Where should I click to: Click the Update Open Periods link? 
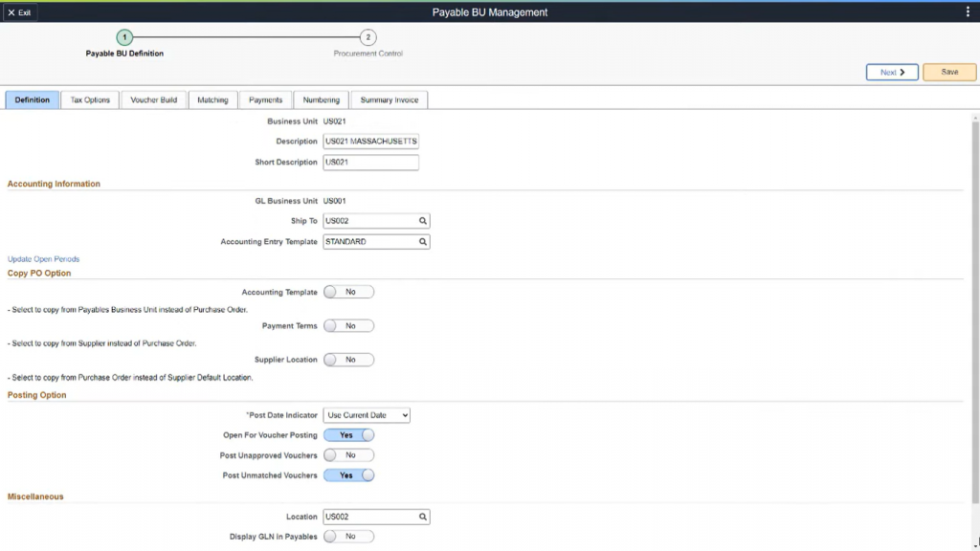click(x=42, y=258)
